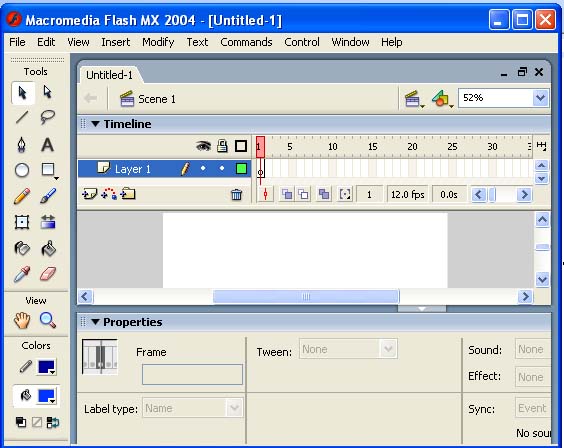Viewport: 564px width, 448px height.
Task: Select the Rectangle tool
Action: pos(48,170)
